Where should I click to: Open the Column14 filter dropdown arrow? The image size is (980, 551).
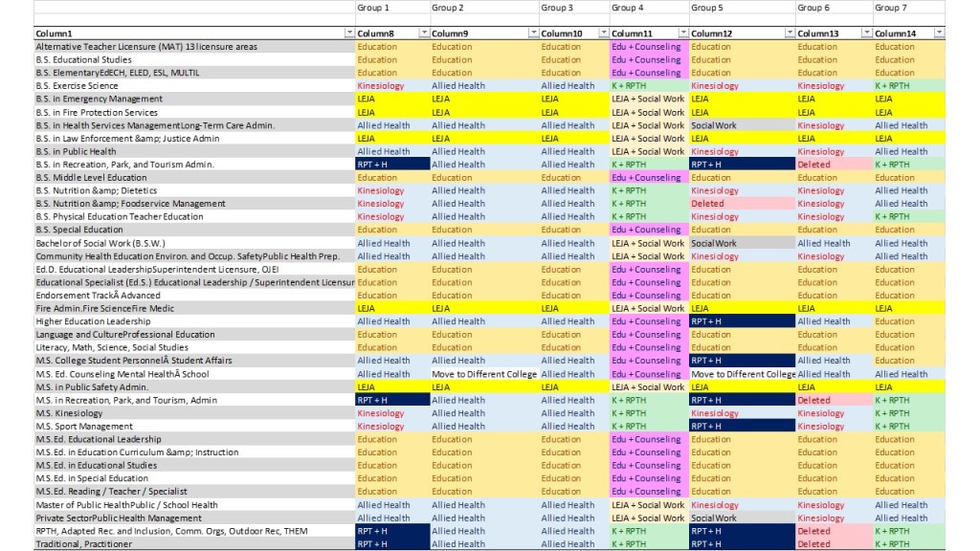pyautogui.click(x=939, y=33)
